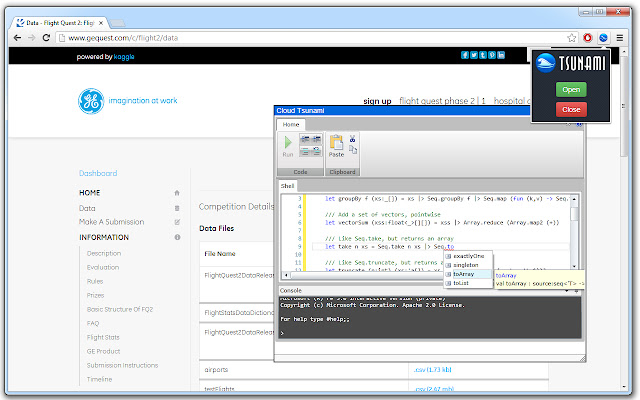
Task: Click the LinkedIn share icon
Action: [x=501, y=55]
